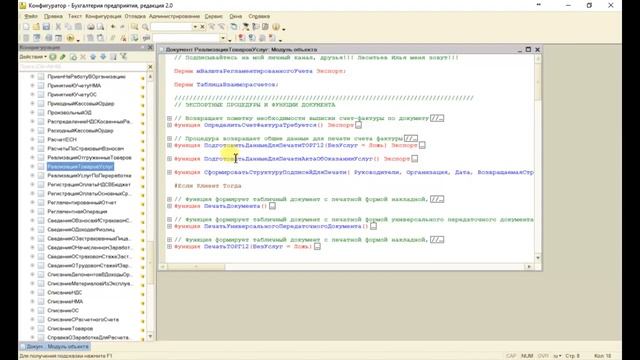Viewport: 640px width, 360px height.
Task: Open the second toolbar combo box dropdown
Action: coord(223,38)
